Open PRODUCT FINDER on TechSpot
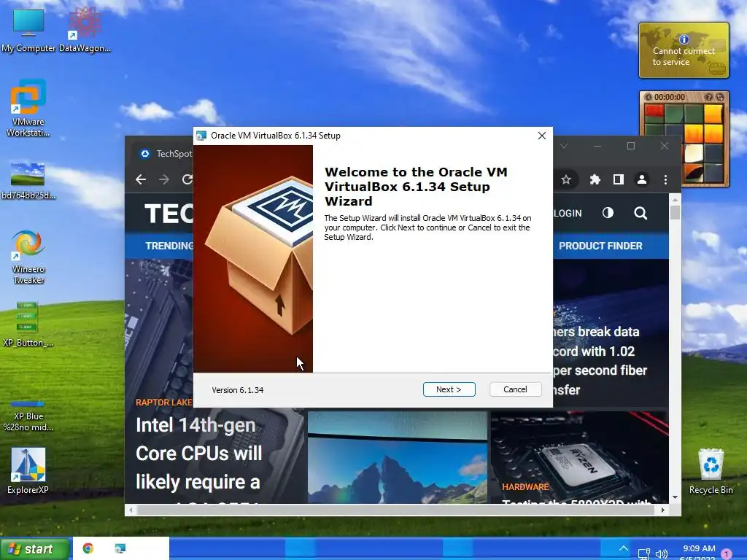 tap(600, 246)
